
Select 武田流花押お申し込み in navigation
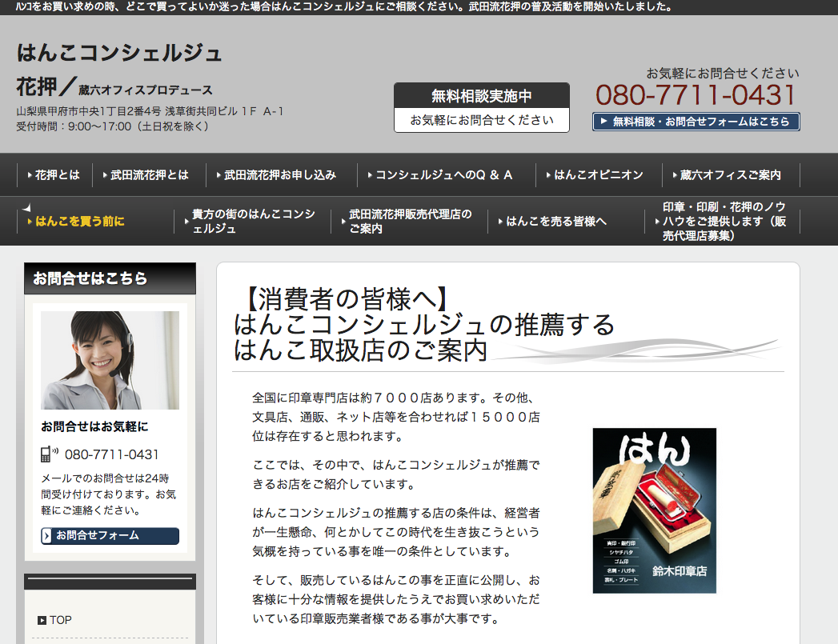279,174
